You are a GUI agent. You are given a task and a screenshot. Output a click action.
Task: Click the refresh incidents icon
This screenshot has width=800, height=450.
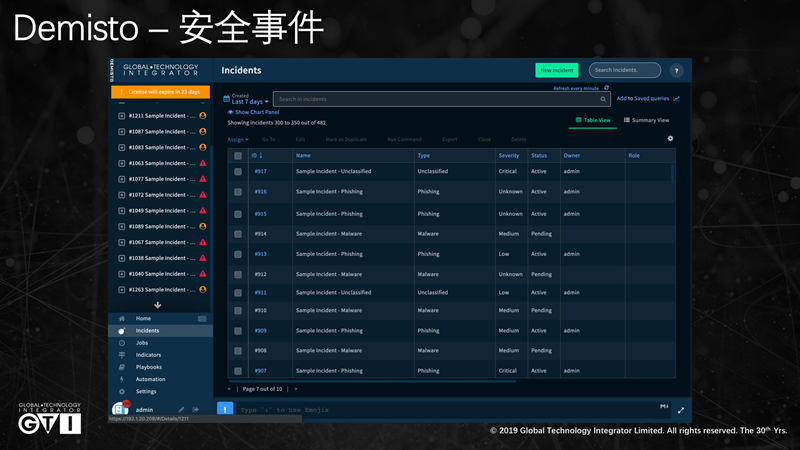(x=606, y=88)
